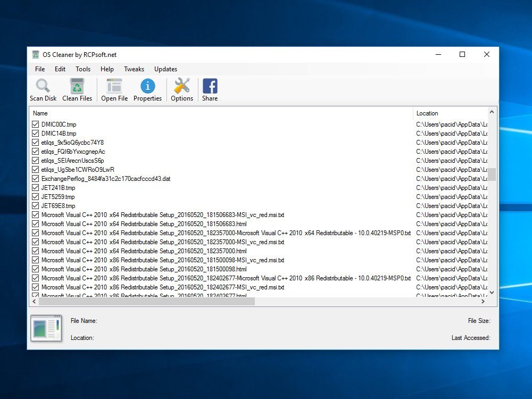
Task: Select the file named DMIC00C.tmp
Action: [59, 124]
